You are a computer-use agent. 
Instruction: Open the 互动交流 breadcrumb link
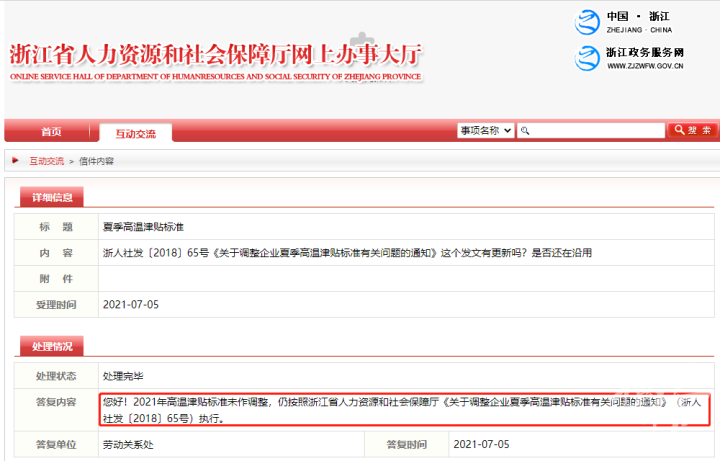pyautogui.click(x=46, y=160)
